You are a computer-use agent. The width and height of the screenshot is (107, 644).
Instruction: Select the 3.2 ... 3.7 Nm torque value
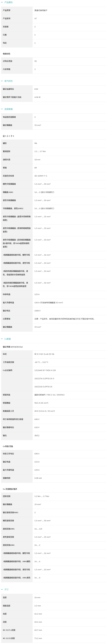(x=40, y=151)
